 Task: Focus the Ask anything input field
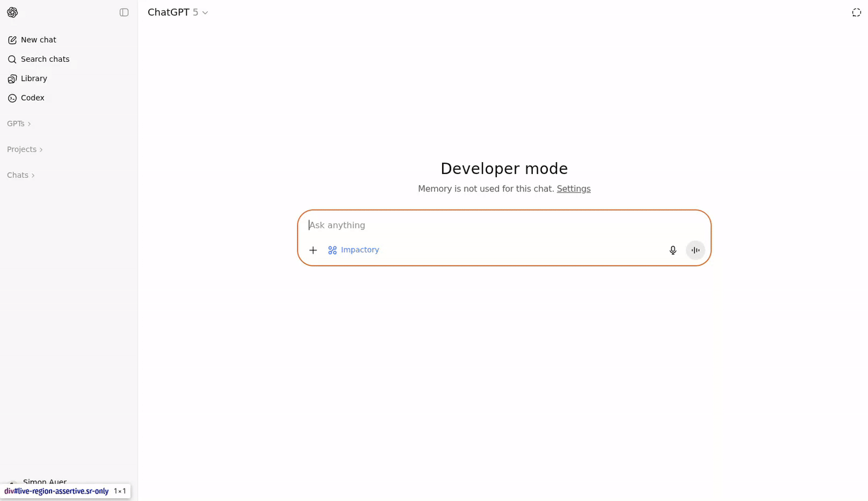pos(488,225)
